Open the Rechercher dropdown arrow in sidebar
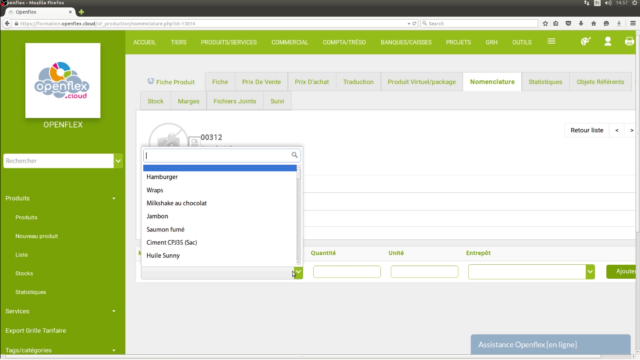 pos(118,161)
